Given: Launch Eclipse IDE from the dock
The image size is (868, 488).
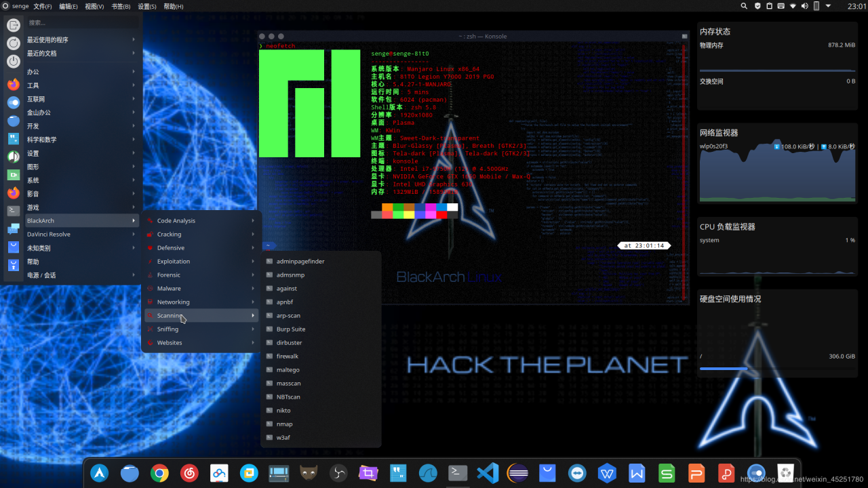Looking at the screenshot, I should point(517,473).
